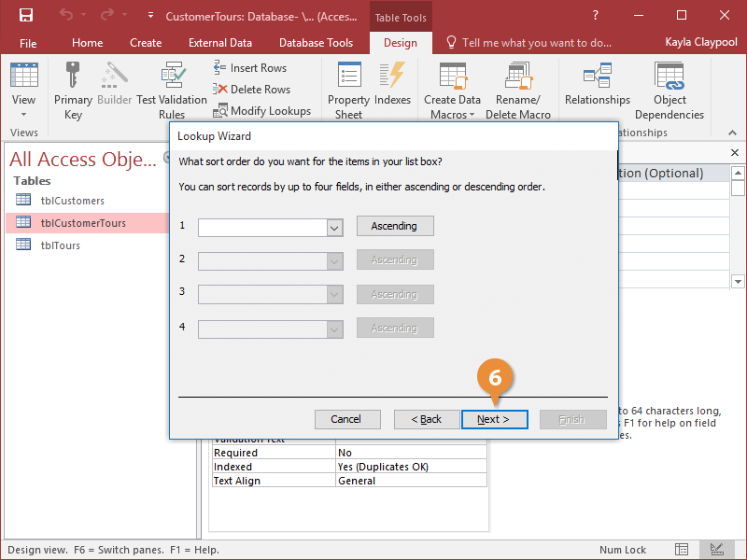Screen dimensions: 747x560
Task: Open the File menu tab
Action: tap(28, 43)
